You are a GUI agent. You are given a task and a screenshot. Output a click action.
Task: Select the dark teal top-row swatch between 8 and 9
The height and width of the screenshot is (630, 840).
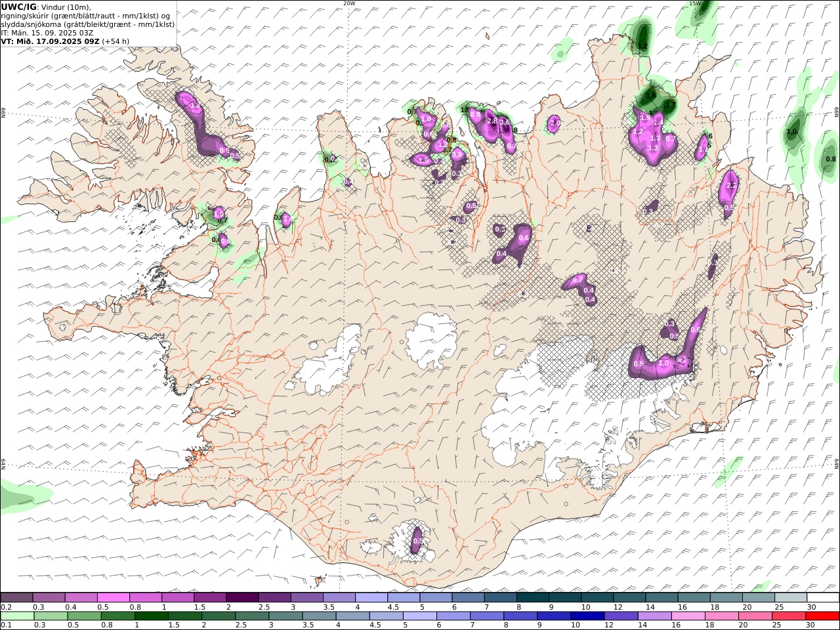click(532, 597)
